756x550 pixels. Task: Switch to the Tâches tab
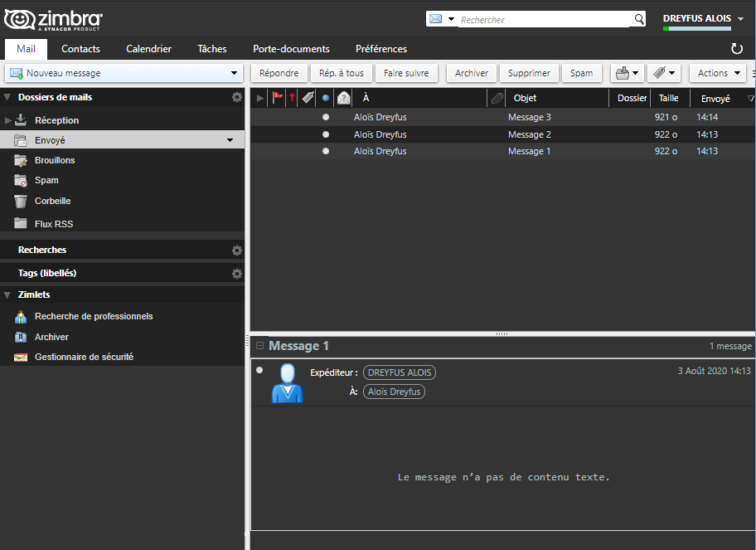(212, 49)
